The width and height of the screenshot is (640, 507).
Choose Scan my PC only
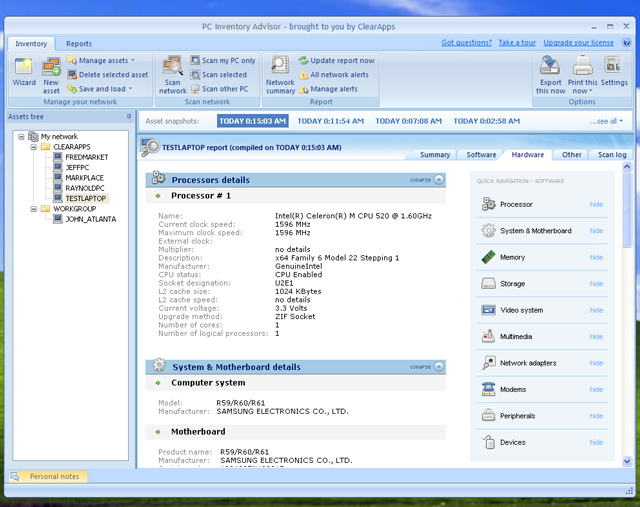pyautogui.click(x=223, y=60)
